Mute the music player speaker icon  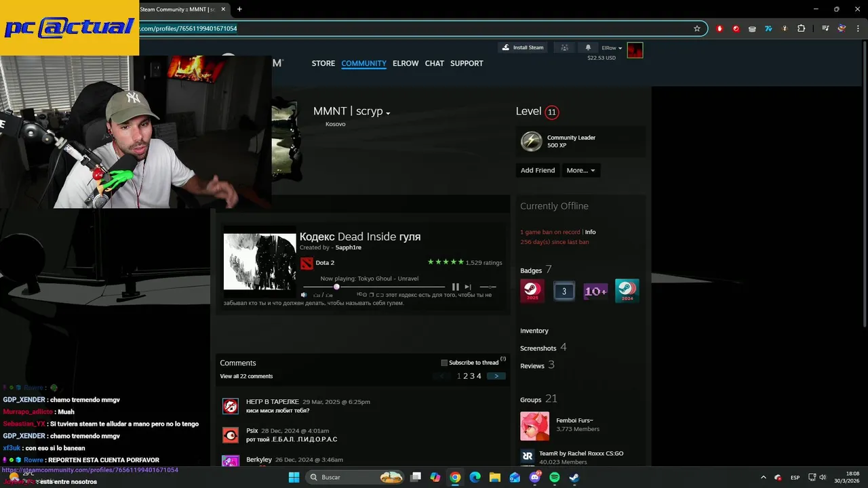point(304,295)
